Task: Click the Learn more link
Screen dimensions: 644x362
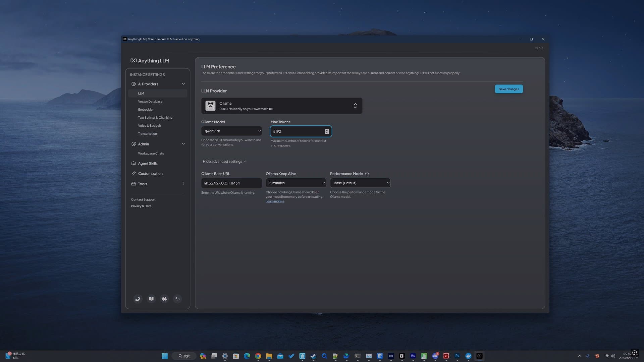Action: [275, 201]
